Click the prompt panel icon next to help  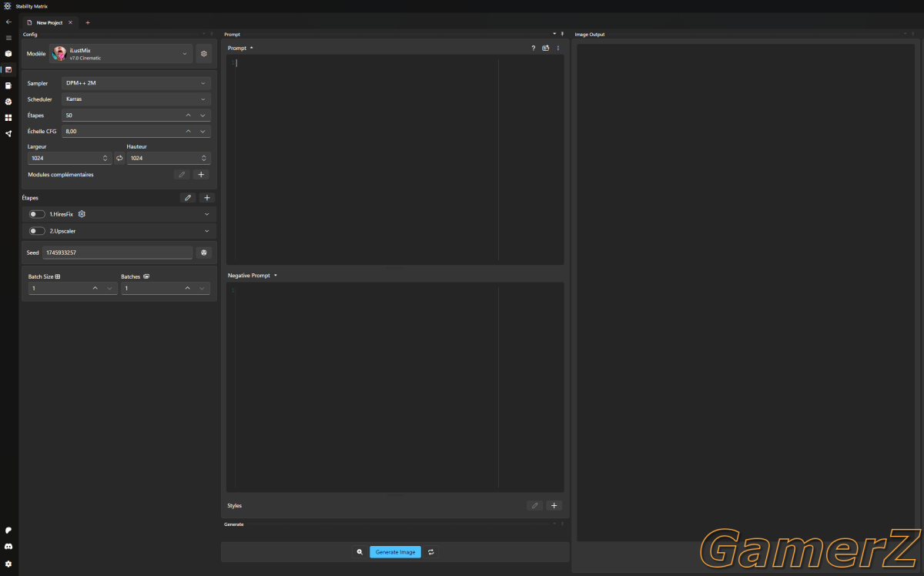546,48
